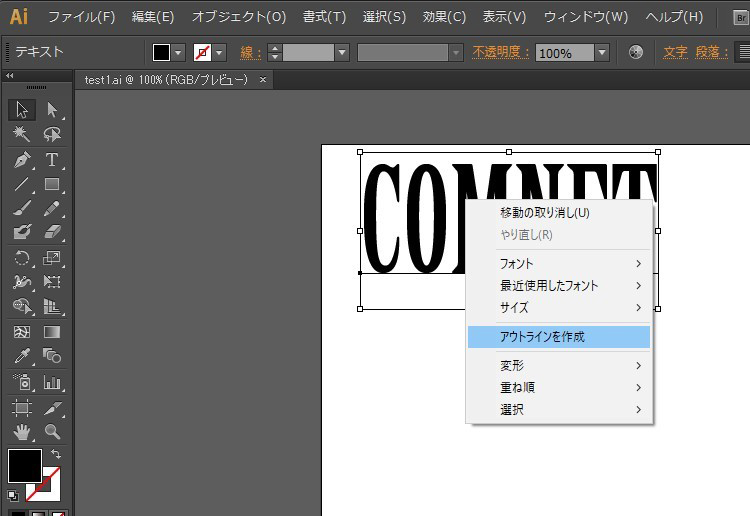Click the 文字 character panel link

pyautogui.click(x=675, y=52)
